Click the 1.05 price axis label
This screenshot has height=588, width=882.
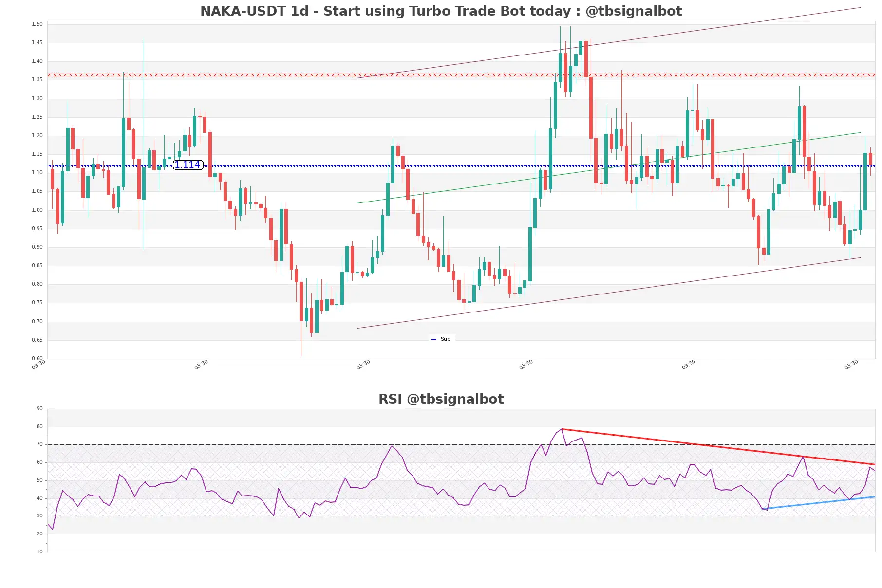[37, 191]
